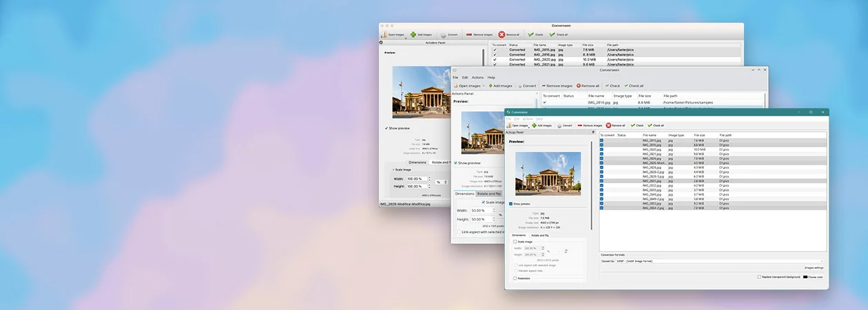Click Check all in the Linux (middle) window
The width and height of the screenshot is (868, 310).
point(634,85)
